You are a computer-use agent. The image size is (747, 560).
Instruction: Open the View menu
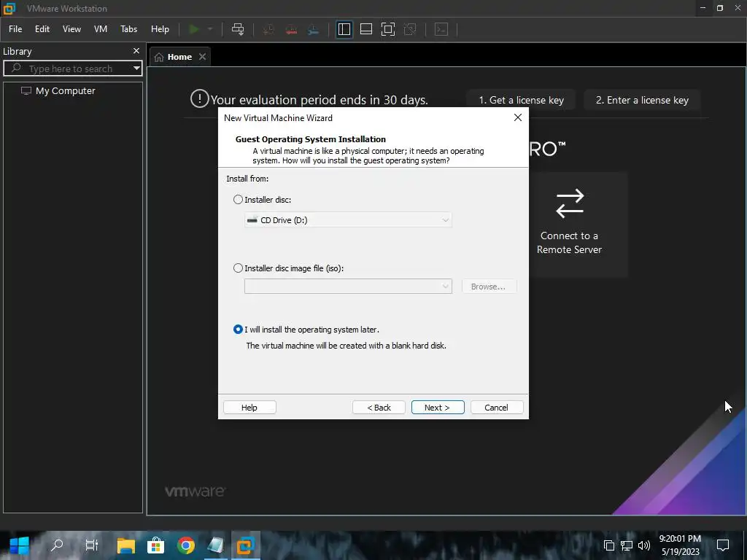coord(71,29)
